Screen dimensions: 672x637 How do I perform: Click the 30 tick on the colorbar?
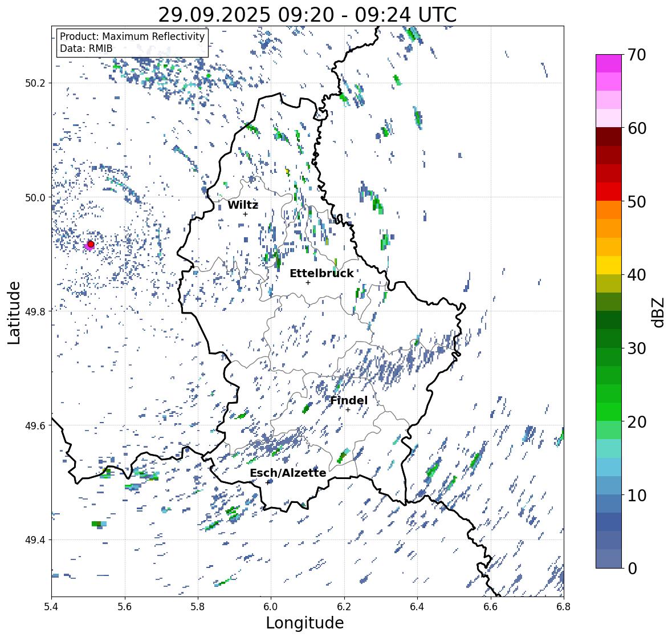[637, 348]
